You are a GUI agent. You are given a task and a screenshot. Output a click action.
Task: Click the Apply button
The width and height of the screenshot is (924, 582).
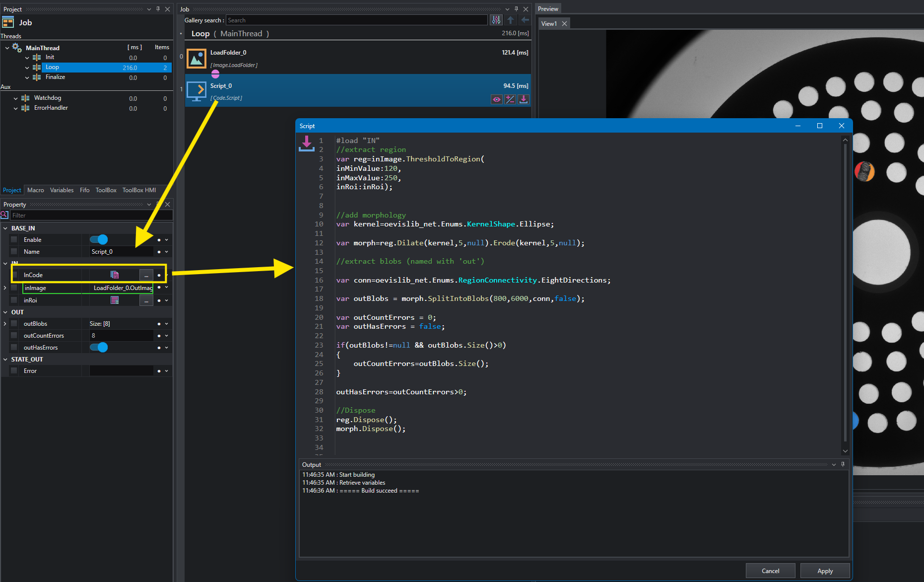(x=825, y=571)
